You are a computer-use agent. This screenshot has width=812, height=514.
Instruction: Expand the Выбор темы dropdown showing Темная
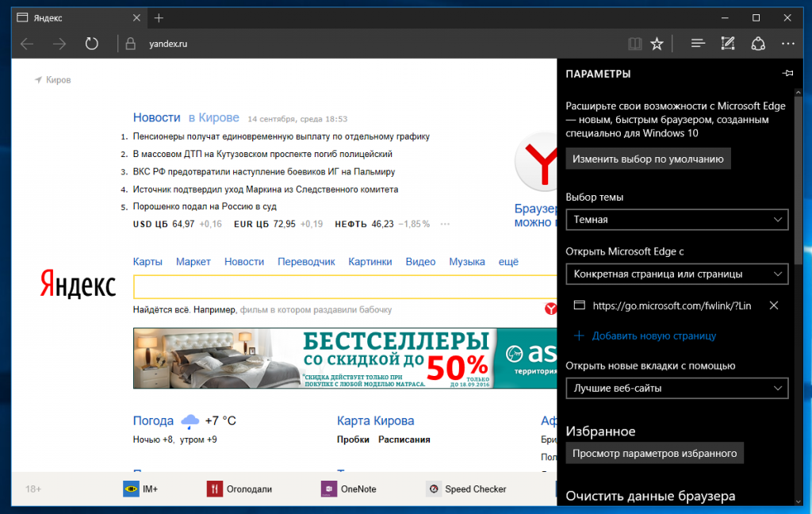(677, 220)
